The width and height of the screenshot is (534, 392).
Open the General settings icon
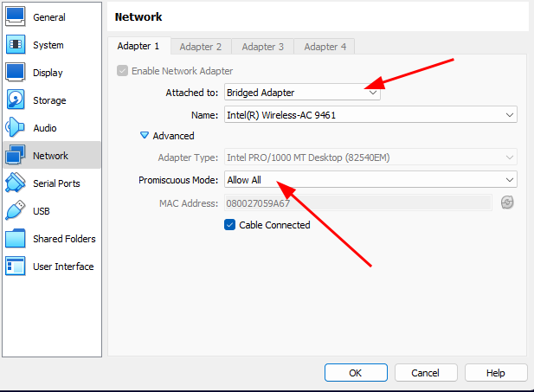pyautogui.click(x=16, y=16)
